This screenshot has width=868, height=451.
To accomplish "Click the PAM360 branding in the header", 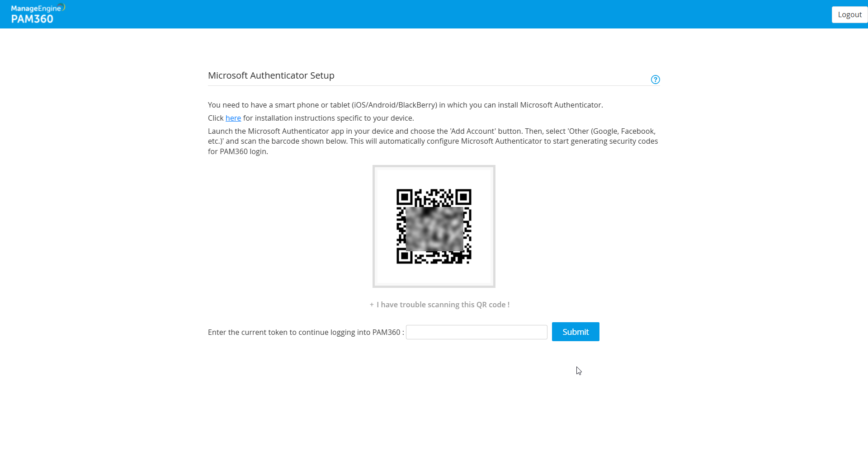I will [36, 14].
